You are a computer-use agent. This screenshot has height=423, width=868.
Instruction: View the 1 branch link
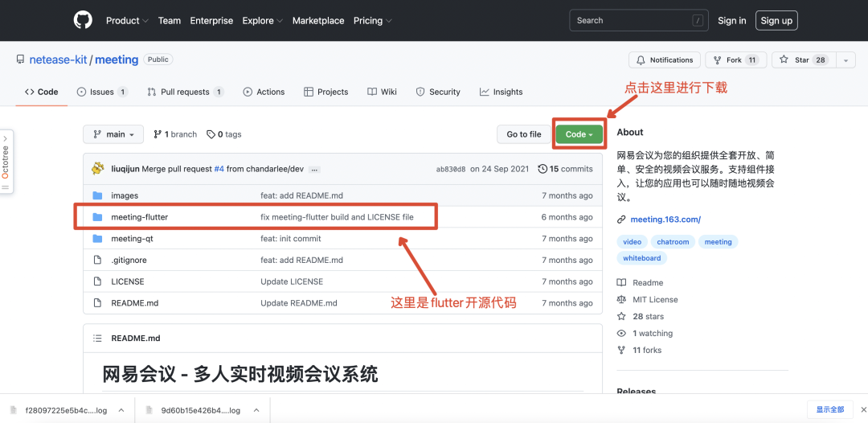[175, 134]
